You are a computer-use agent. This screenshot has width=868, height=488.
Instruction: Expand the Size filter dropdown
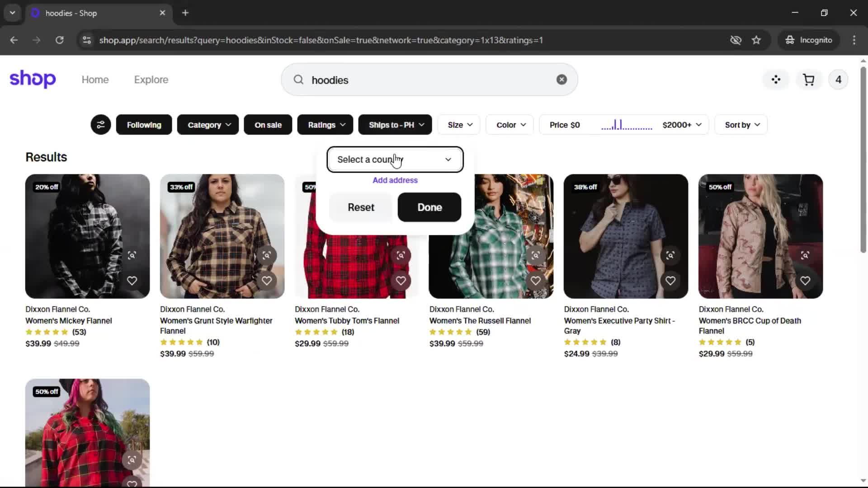(x=460, y=125)
